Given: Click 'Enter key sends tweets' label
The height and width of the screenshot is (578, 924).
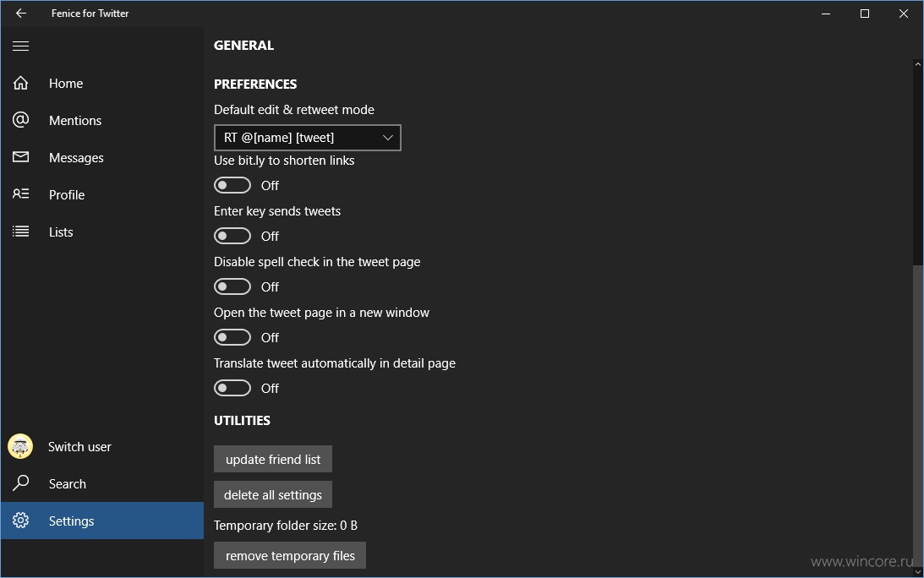Looking at the screenshot, I should [277, 211].
